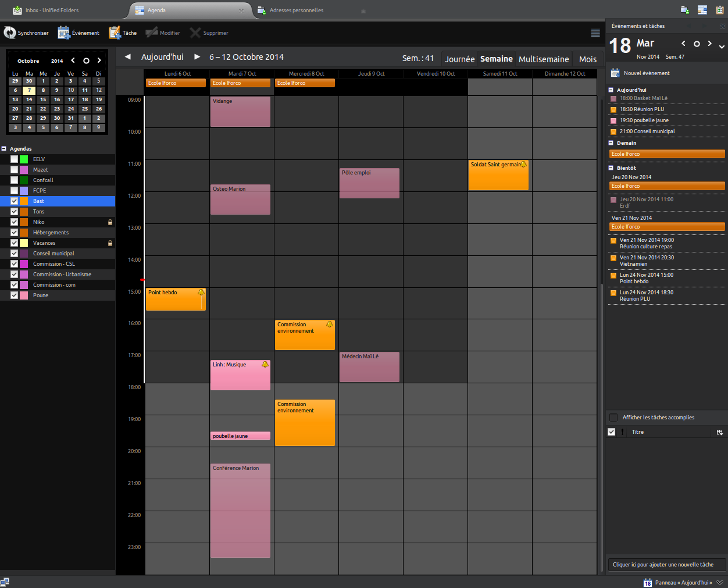Enable the EELV calendar checkbox
The image size is (728, 588).
(x=14, y=159)
